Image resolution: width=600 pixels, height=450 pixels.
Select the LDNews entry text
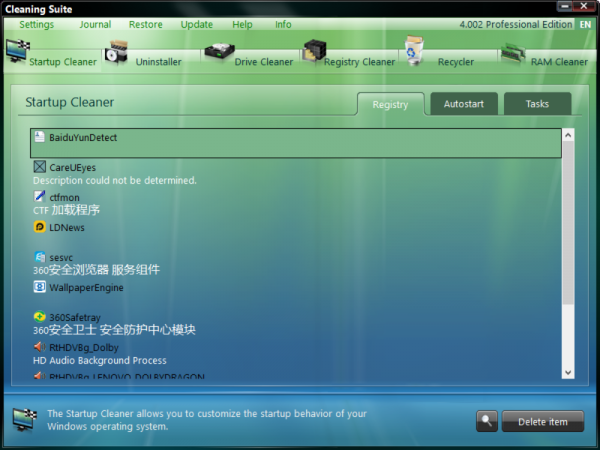click(x=67, y=227)
